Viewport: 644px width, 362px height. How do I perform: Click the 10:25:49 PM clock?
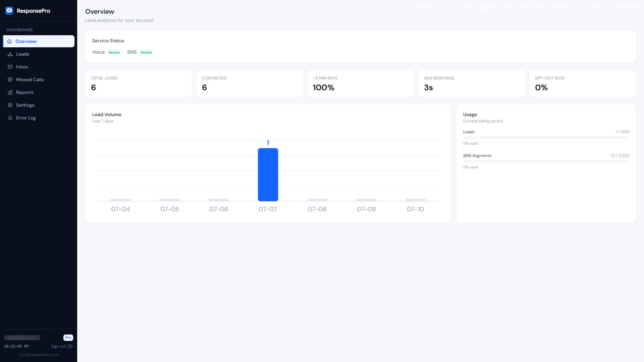pos(16,346)
